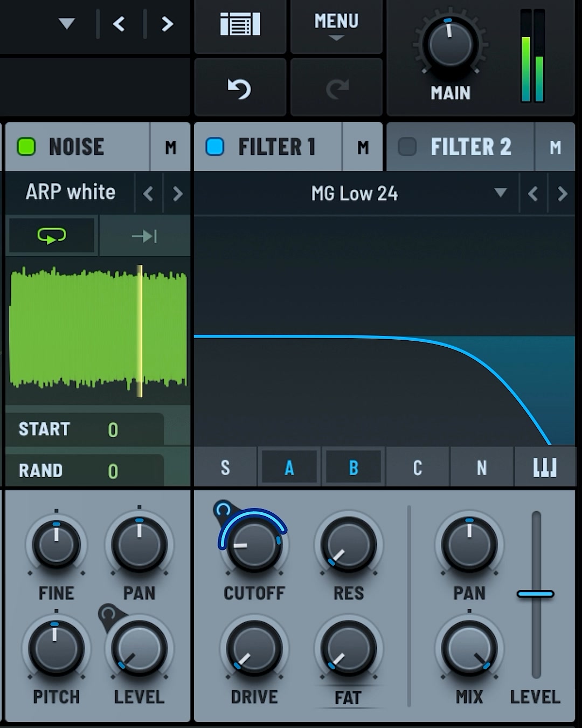Toggle the NOISE oscillator on/off
This screenshot has height=728, width=582.
[x=26, y=147]
